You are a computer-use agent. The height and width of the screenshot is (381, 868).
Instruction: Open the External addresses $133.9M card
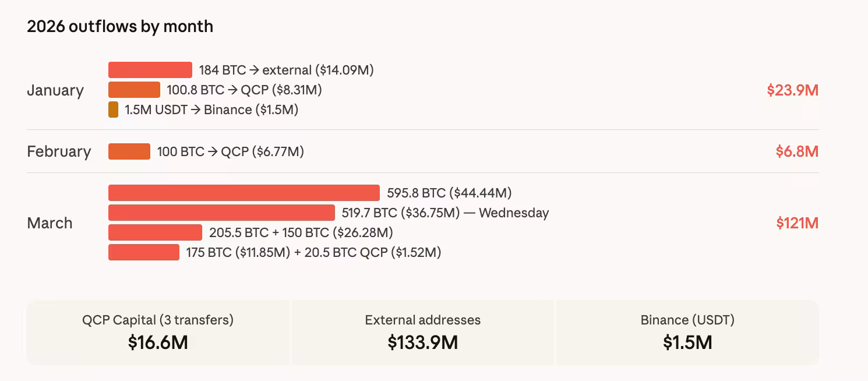pyautogui.click(x=423, y=332)
